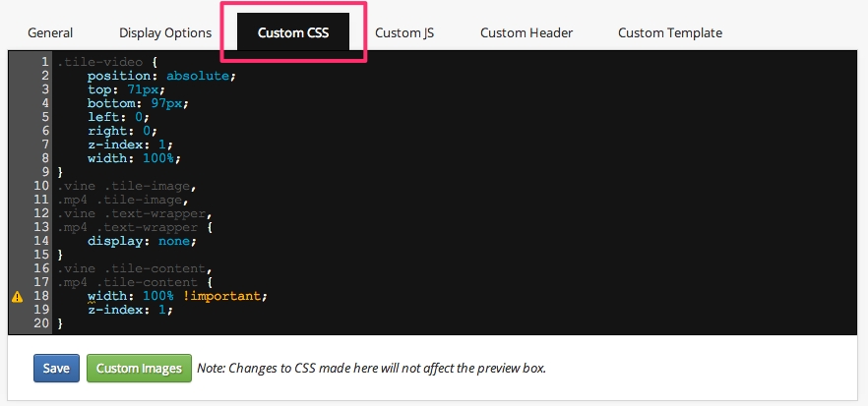The height and width of the screenshot is (406, 868).
Task: Click the blue Save button
Action: [57, 369]
